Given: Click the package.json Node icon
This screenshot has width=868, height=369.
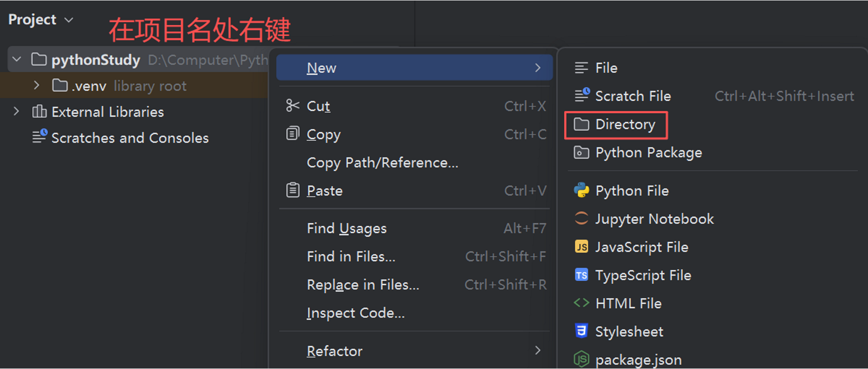Looking at the screenshot, I should coord(582,359).
